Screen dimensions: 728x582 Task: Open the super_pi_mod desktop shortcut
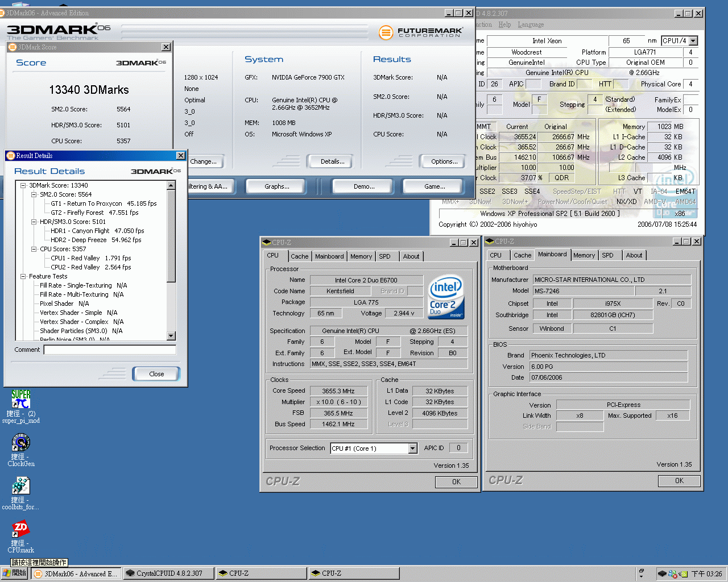click(21, 406)
